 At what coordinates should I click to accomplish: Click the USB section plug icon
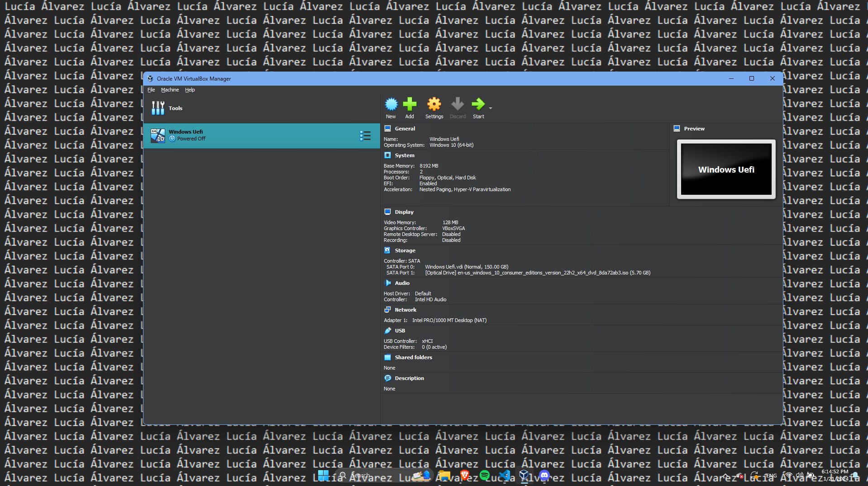tap(388, 331)
